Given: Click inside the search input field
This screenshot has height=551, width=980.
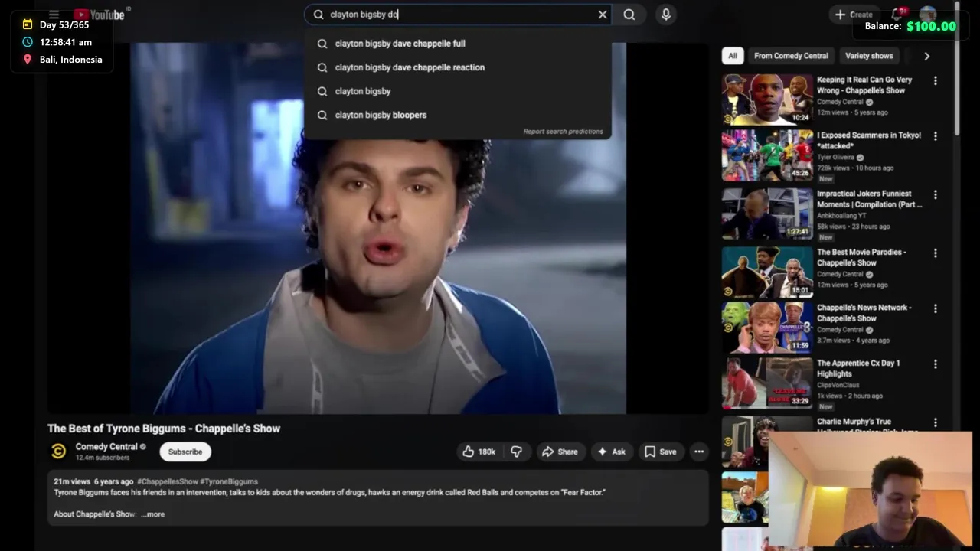Looking at the screenshot, I should click(x=459, y=15).
